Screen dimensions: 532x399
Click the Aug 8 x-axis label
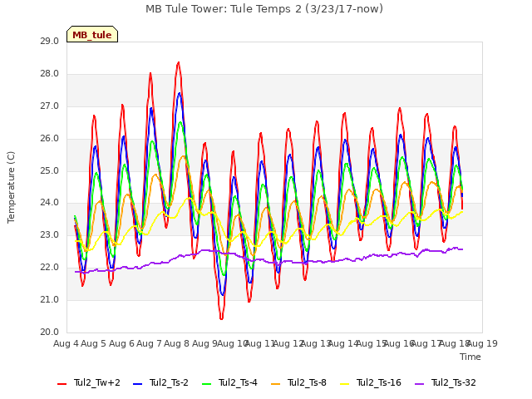(x=177, y=343)
